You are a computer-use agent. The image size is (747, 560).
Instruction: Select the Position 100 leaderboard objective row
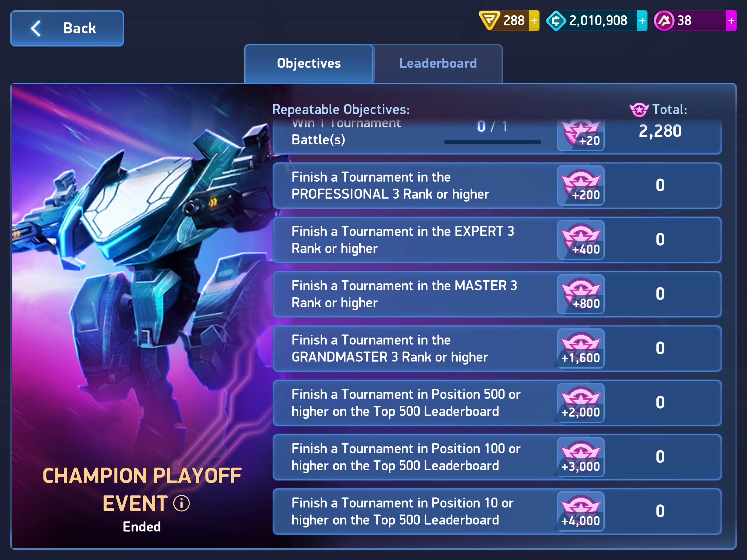coord(497,457)
